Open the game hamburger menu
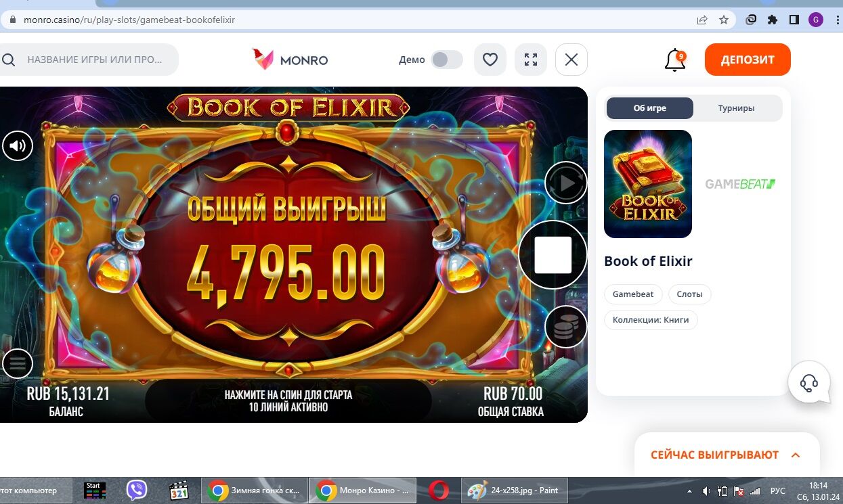This screenshot has width=843, height=504. tap(18, 364)
